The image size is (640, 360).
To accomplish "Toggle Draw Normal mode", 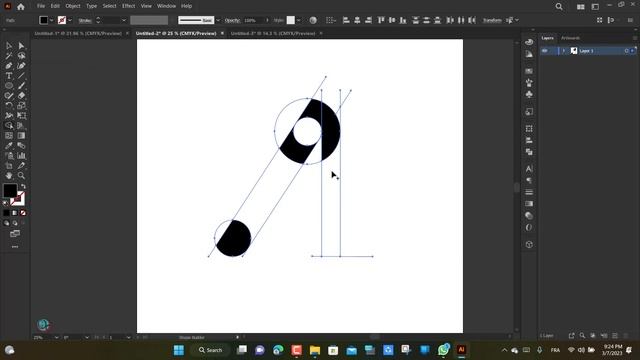I will (6, 223).
